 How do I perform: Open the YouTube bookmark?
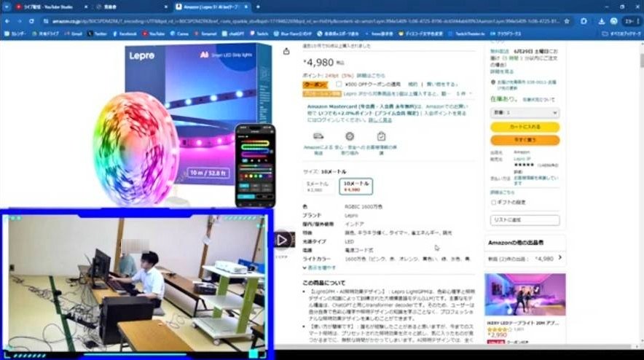pos(153,34)
